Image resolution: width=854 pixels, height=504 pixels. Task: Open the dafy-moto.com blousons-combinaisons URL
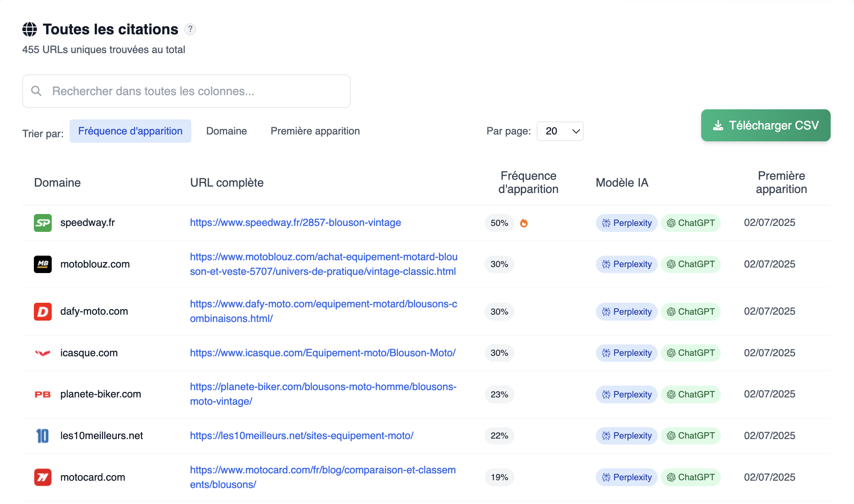(x=324, y=311)
